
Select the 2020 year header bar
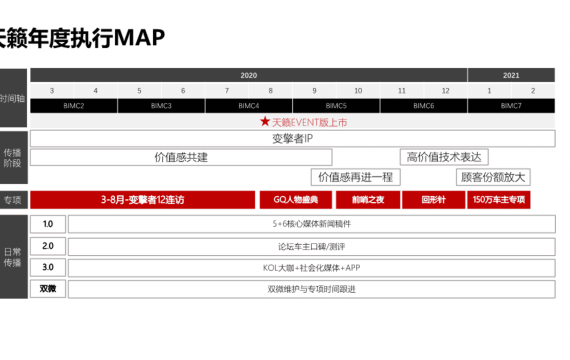coord(249,75)
